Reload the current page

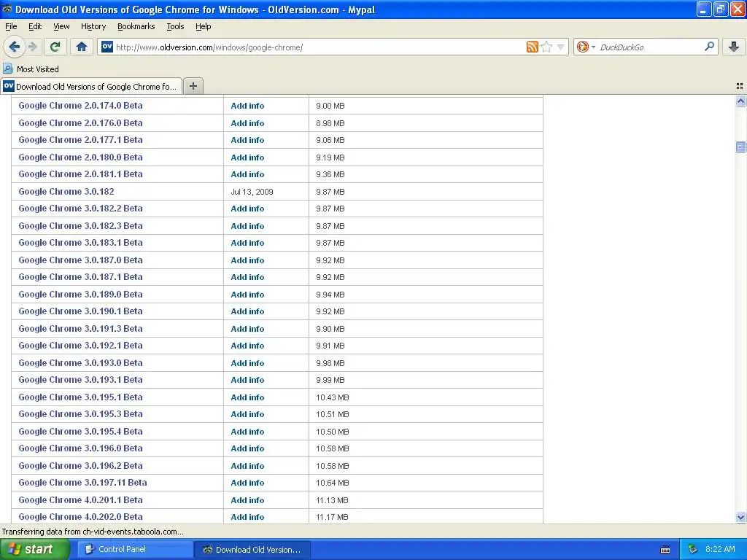pyautogui.click(x=55, y=47)
